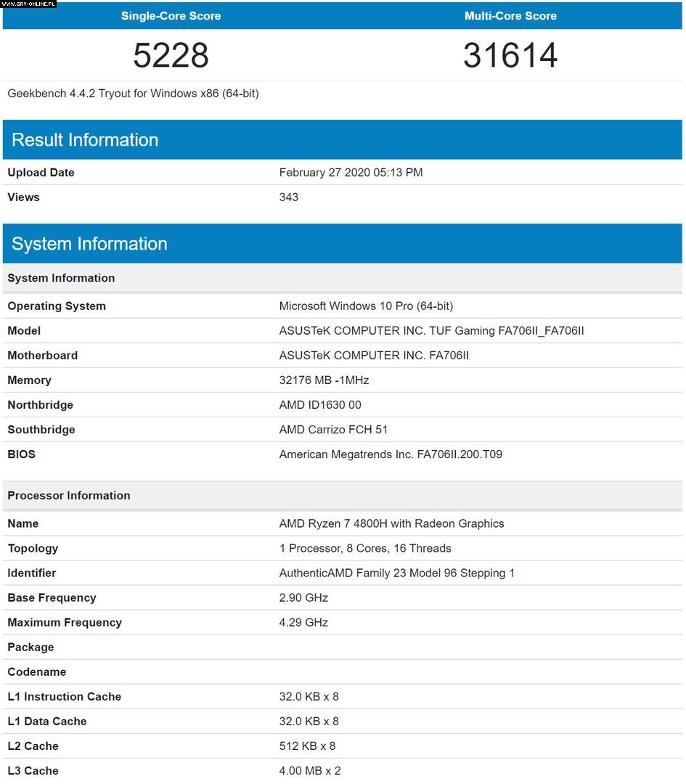Click the AMD Ryzen 7 4800H processor name

(391, 524)
